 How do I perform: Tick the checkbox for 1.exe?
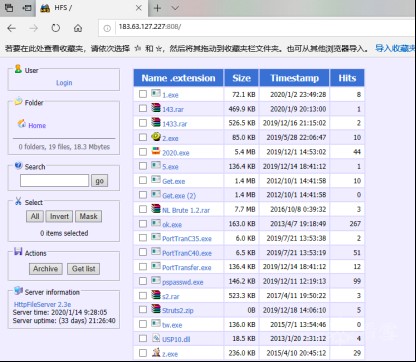tap(143, 94)
